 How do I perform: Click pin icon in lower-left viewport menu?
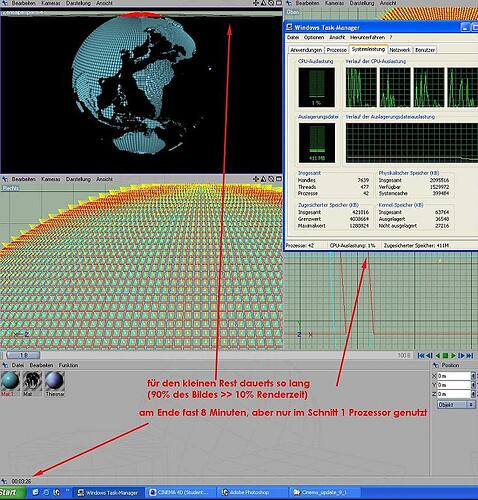pos(5,179)
